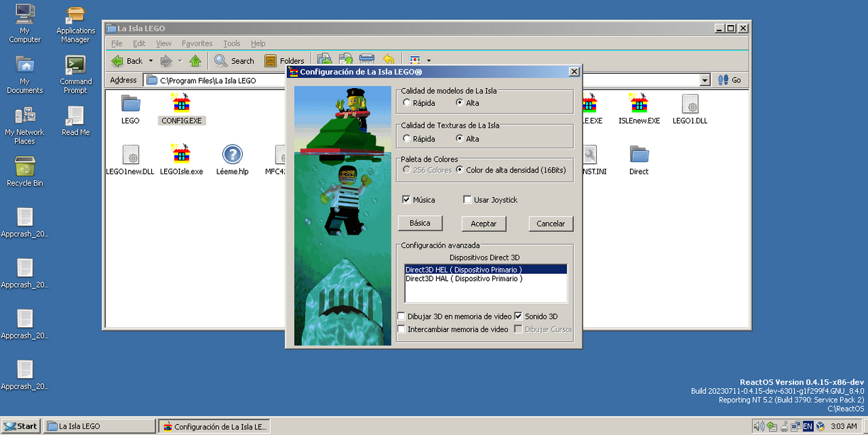
Task: Select the ISLEnew.EXE file icon
Action: click(639, 104)
